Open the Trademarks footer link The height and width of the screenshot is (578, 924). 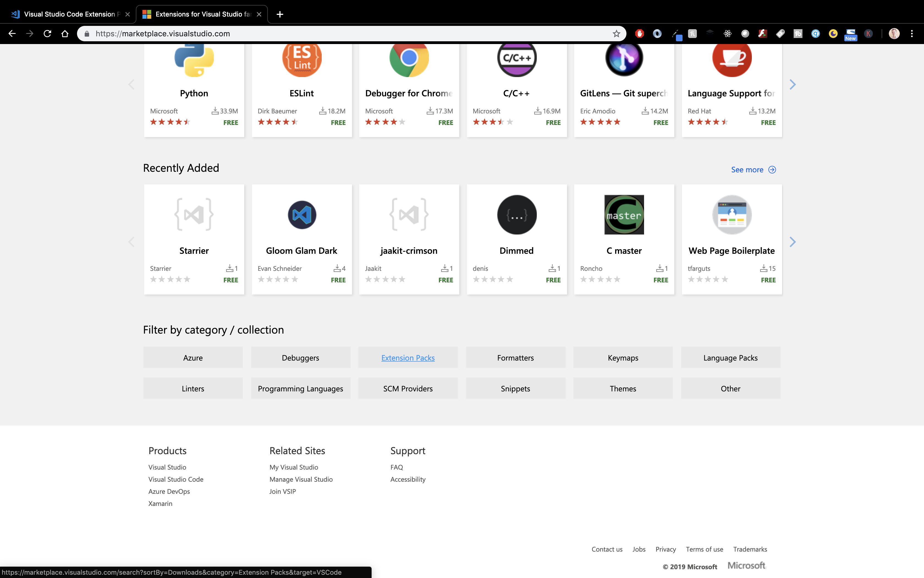point(750,549)
